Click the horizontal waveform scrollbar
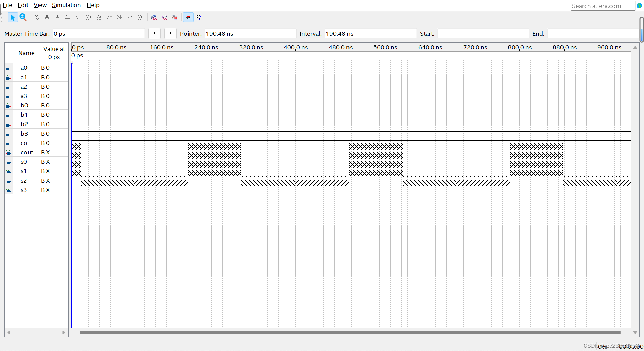644x351 pixels. coord(350,332)
